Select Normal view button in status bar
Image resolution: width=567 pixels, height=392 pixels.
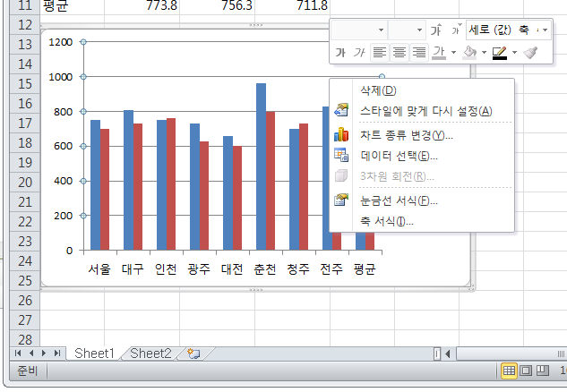[509, 371]
